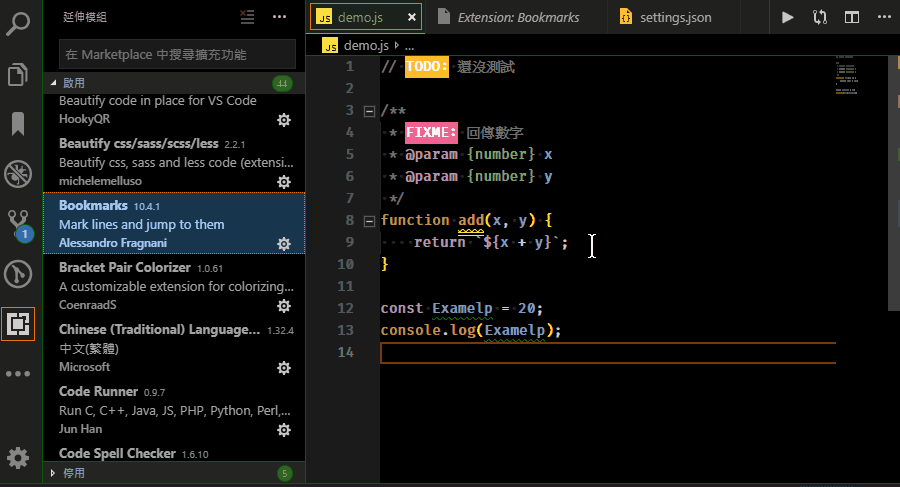
Task: Switch to the settings.json tab
Action: point(674,17)
